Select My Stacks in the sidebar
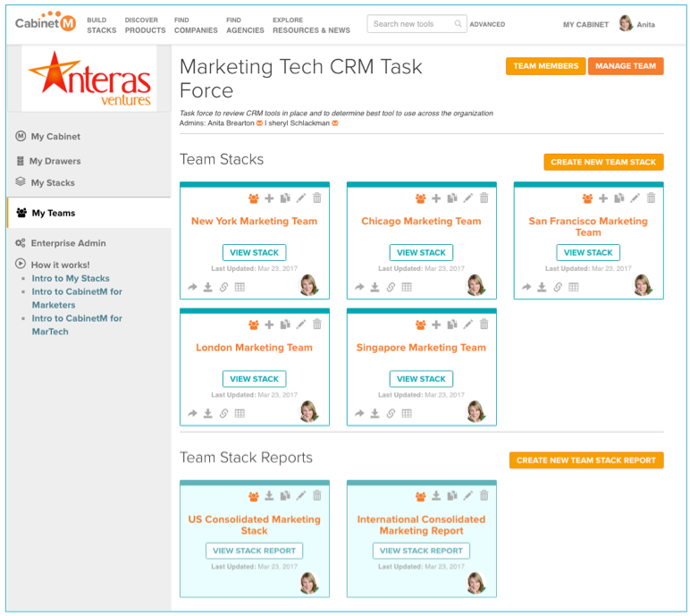Viewport: 690px width, 616px height. coord(53,182)
